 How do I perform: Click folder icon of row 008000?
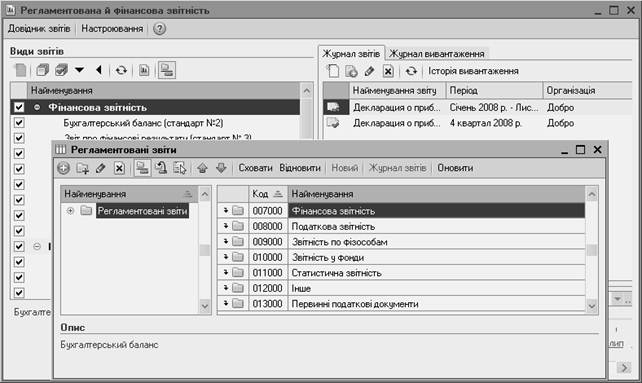pos(238,226)
